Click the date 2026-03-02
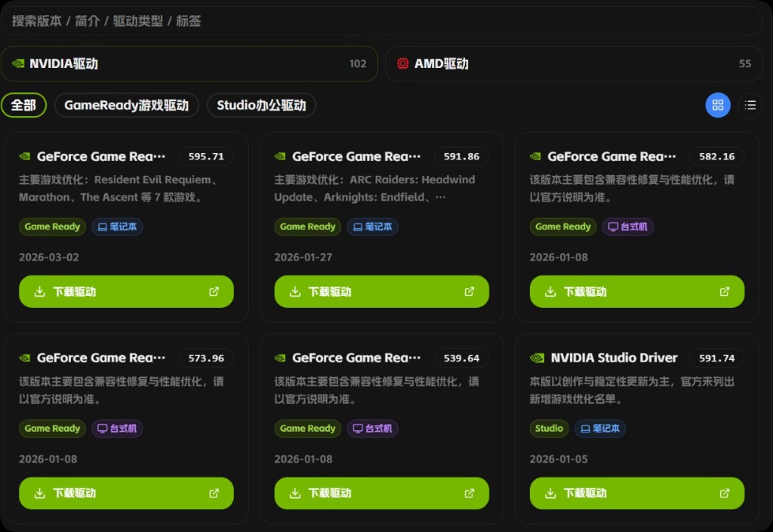This screenshot has width=773, height=532. (49, 257)
